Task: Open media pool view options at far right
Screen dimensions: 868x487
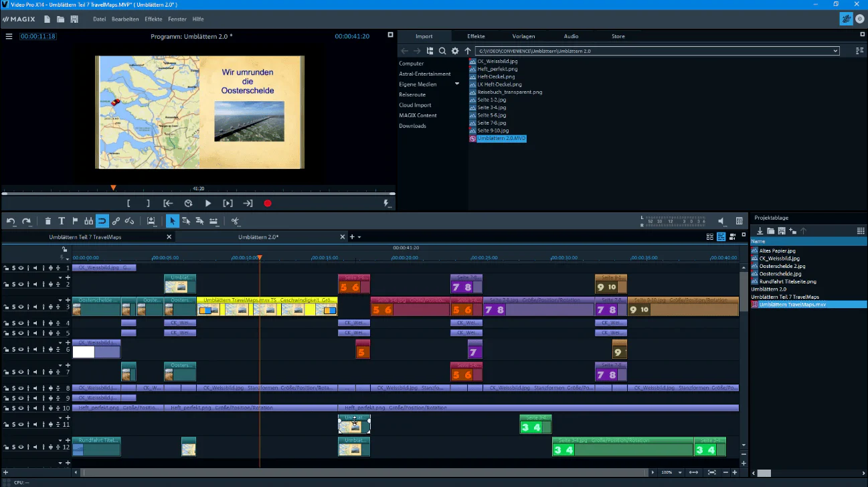Action: pyautogui.click(x=860, y=51)
